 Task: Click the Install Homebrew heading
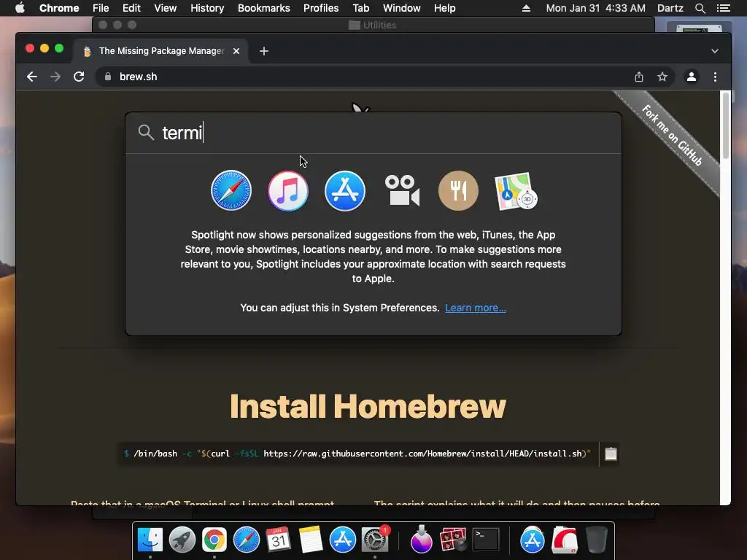click(x=368, y=406)
